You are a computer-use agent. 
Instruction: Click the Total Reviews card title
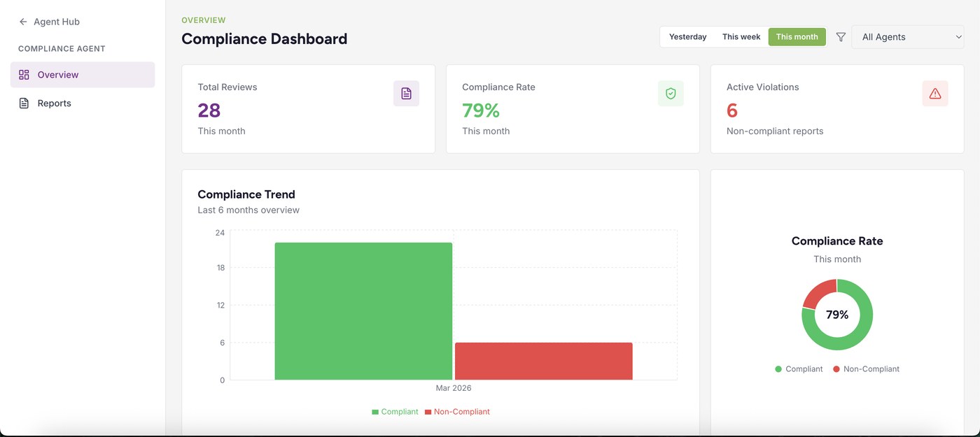(x=227, y=87)
